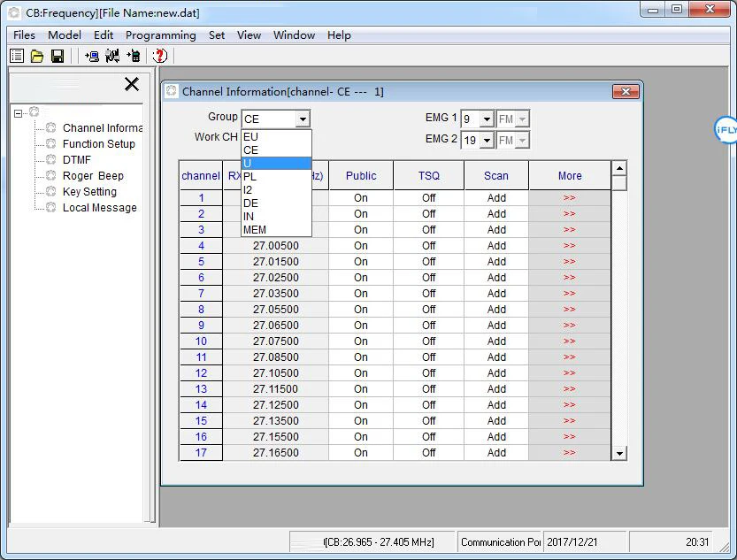Open the EMG 1 channel dropdown
This screenshot has height=560, width=737.
[486, 119]
